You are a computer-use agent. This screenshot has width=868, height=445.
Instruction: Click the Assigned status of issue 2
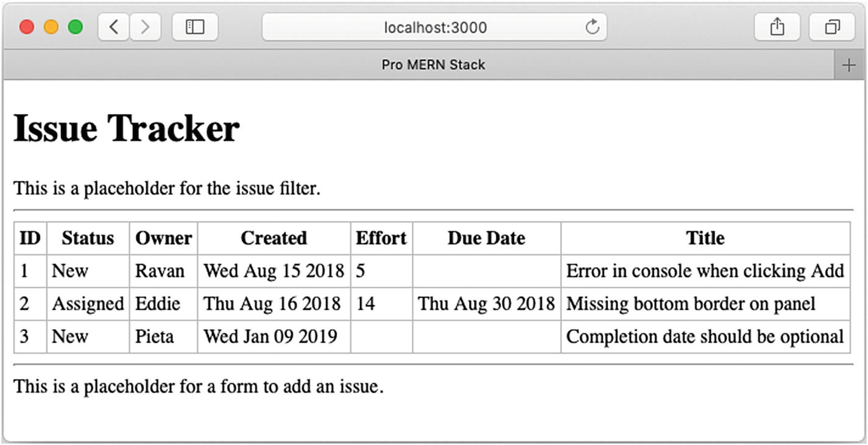(x=88, y=304)
